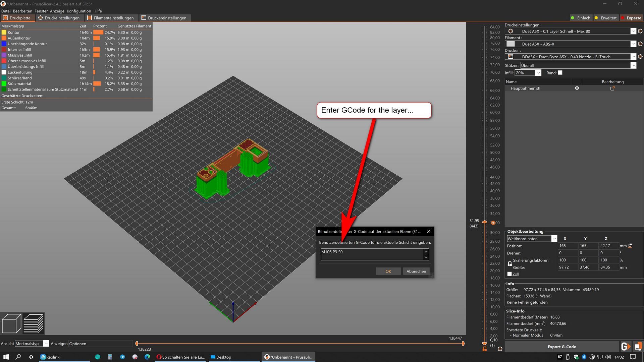Open layers preview view icon

coord(33,323)
